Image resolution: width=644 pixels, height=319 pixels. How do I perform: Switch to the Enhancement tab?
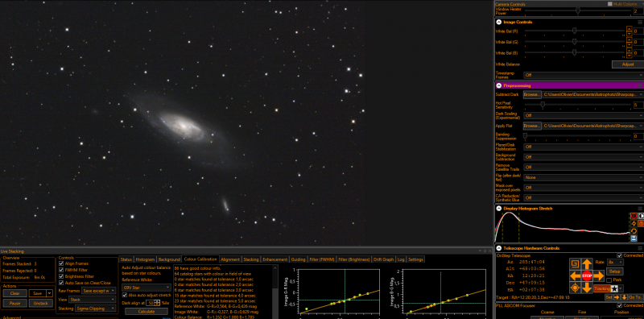pos(275,259)
